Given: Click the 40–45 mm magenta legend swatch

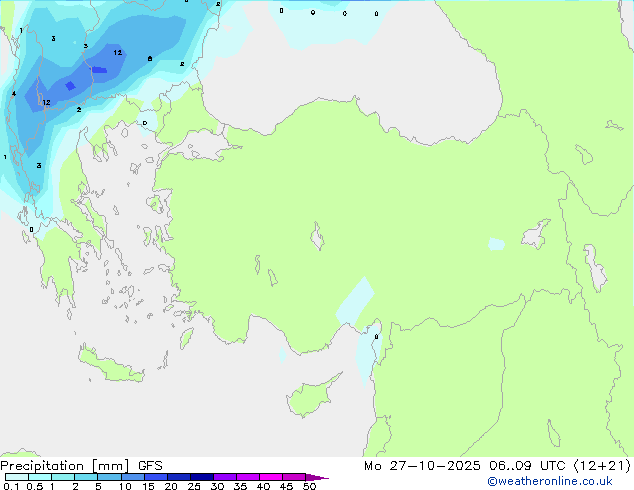Looking at the screenshot, I should point(271,477).
